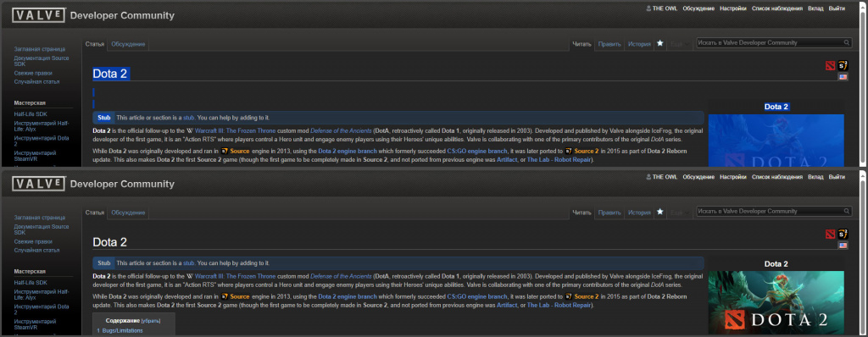The height and width of the screenshot is (337, 868).
Task: Click the search magnifier icon, upper copy
Action: coord(847,42)
